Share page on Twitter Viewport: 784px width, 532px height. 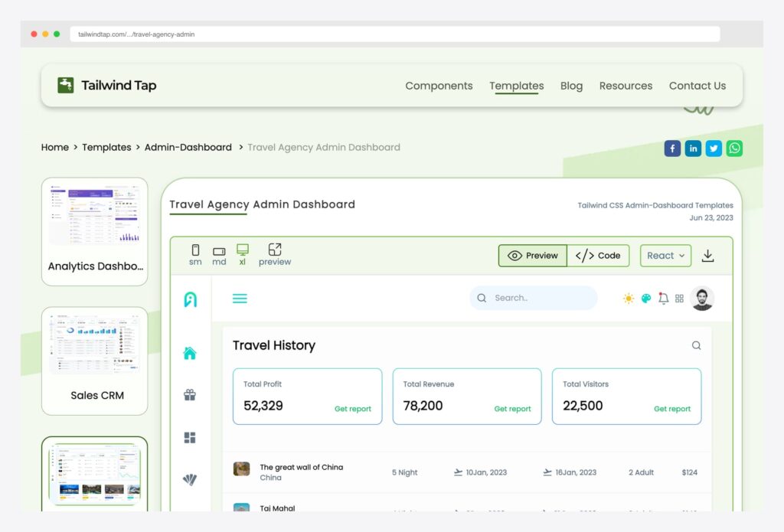(x=714, y=149)
